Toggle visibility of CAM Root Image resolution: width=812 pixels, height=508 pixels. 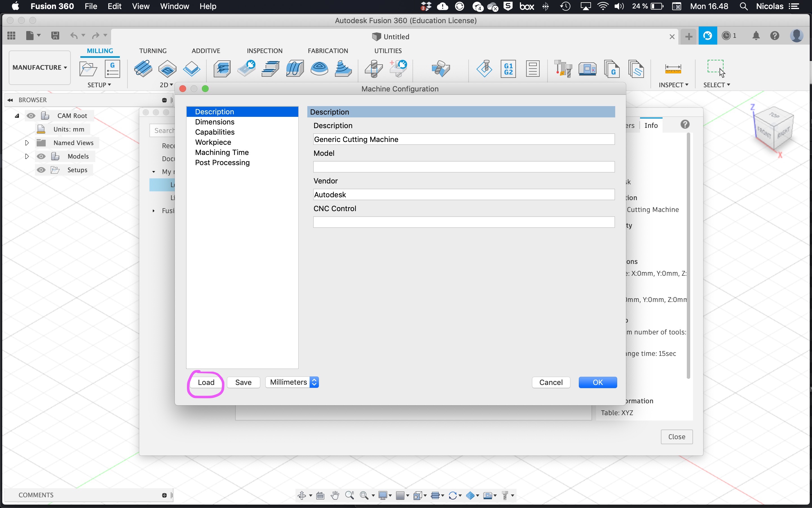pos(31,116)
